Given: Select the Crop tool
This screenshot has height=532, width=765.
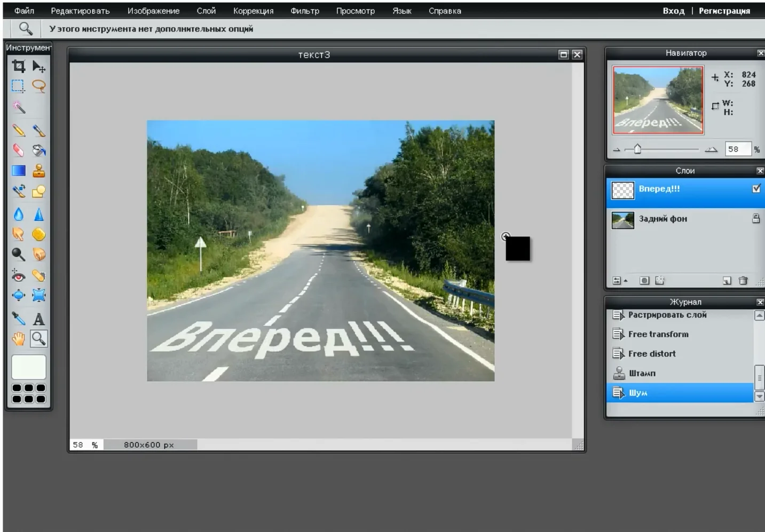Looking at the screenshot, I should pyautogui.click(x=19, y=66).
